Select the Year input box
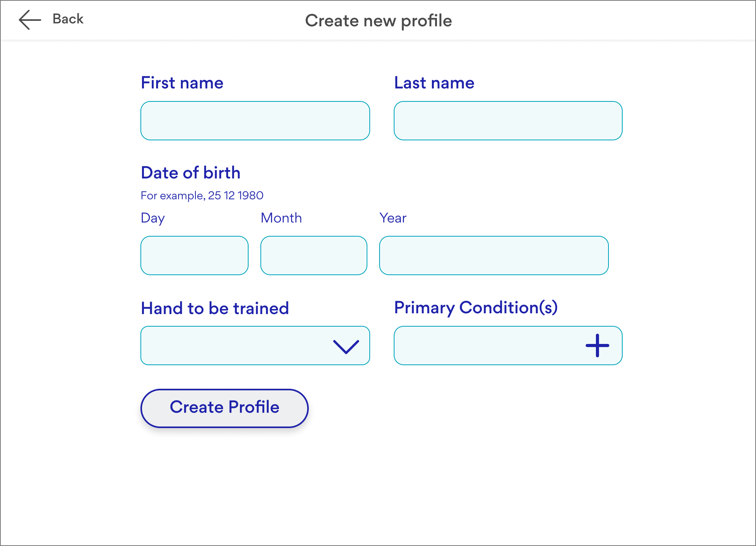Screen dimensions: 756x546 (x=494, y=256)
